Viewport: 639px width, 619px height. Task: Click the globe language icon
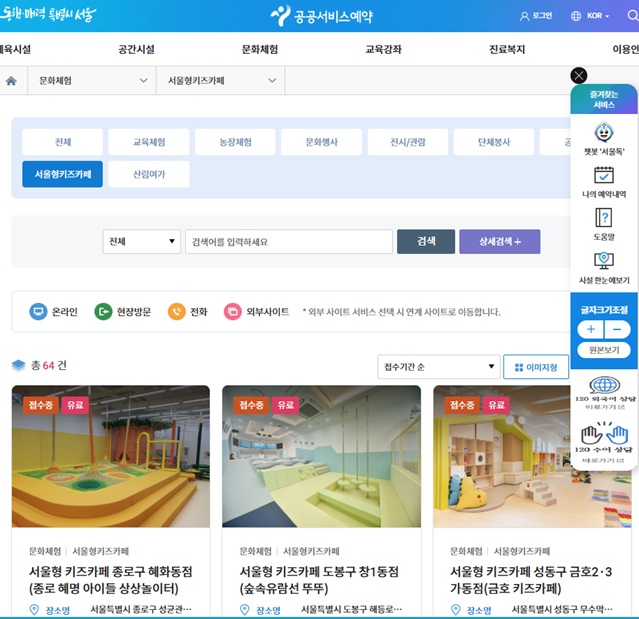(x=576, y=16)
